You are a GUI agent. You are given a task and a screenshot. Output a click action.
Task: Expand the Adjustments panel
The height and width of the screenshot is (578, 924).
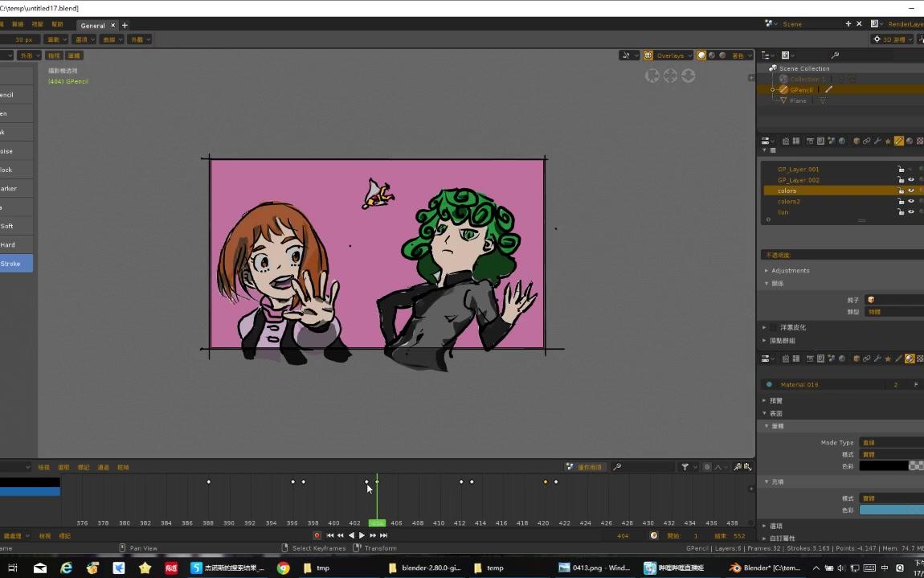point(791,271)
